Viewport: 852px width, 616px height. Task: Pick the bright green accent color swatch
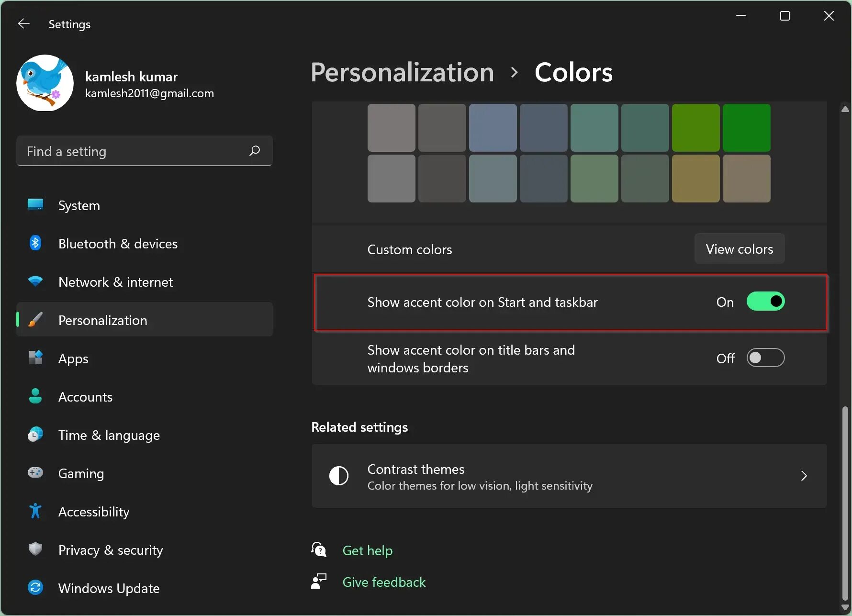746,128
